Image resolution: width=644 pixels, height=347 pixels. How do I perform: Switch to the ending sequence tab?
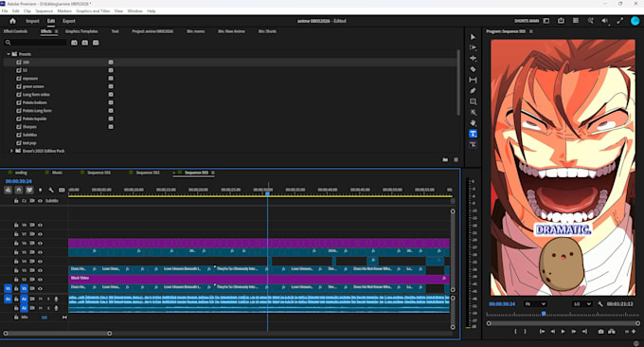(21, 173)
